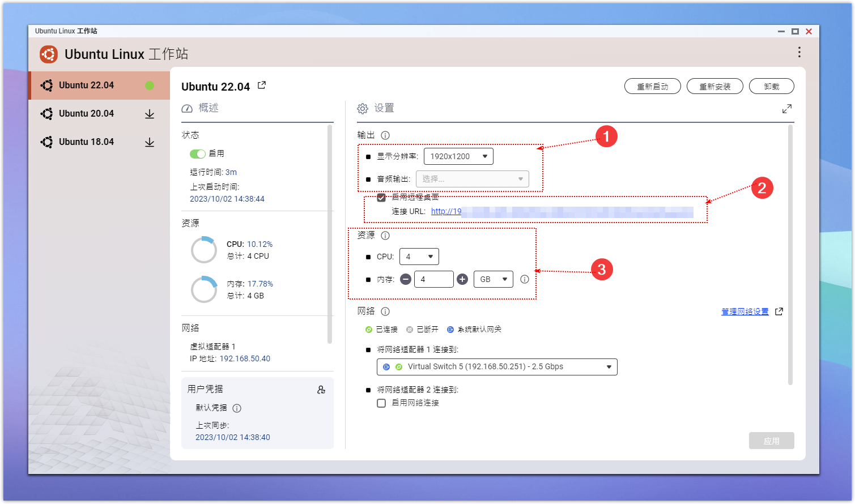Click the green running status dot for Ubuntu 22.04
This screenshot has width=855, height=504.
coord(150,86)
